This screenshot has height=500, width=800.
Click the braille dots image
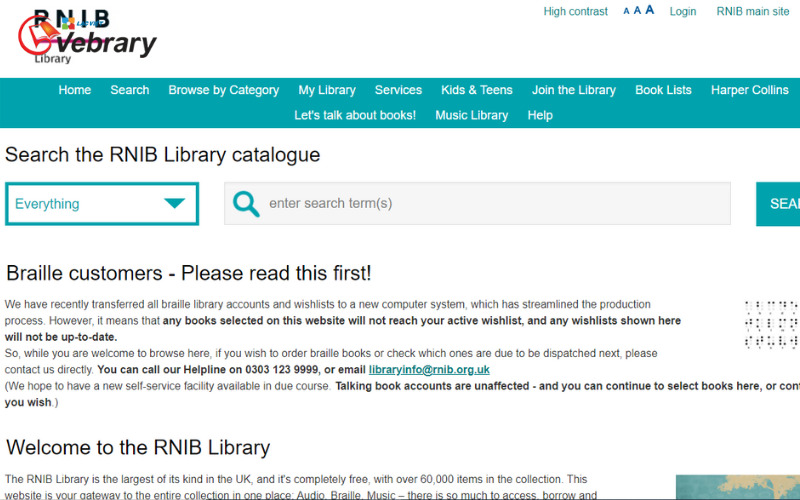coord(772,324)
